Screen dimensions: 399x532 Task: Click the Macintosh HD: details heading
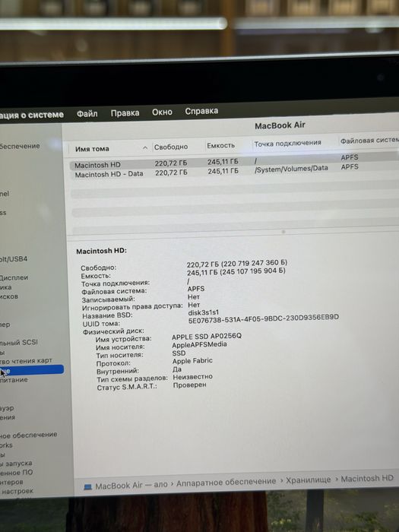click(101, 251)
